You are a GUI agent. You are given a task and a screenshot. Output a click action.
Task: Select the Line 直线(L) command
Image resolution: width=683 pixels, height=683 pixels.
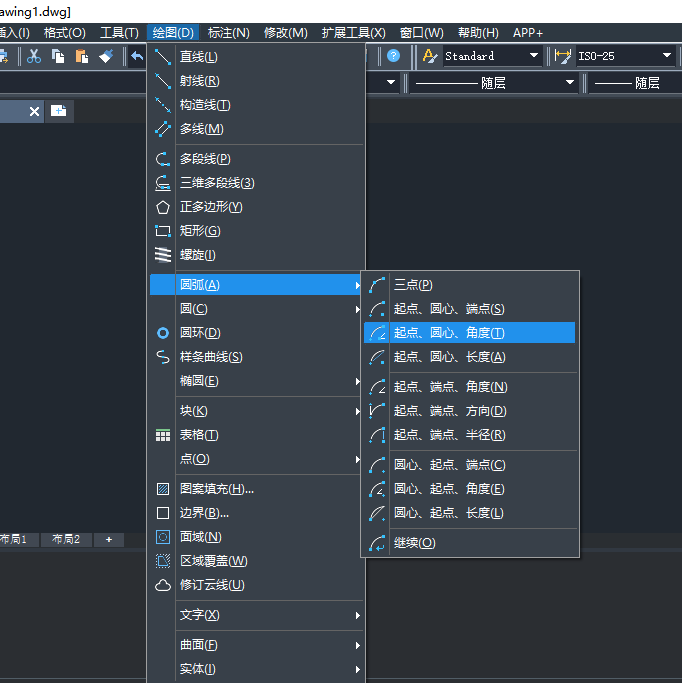pos(255,57)
